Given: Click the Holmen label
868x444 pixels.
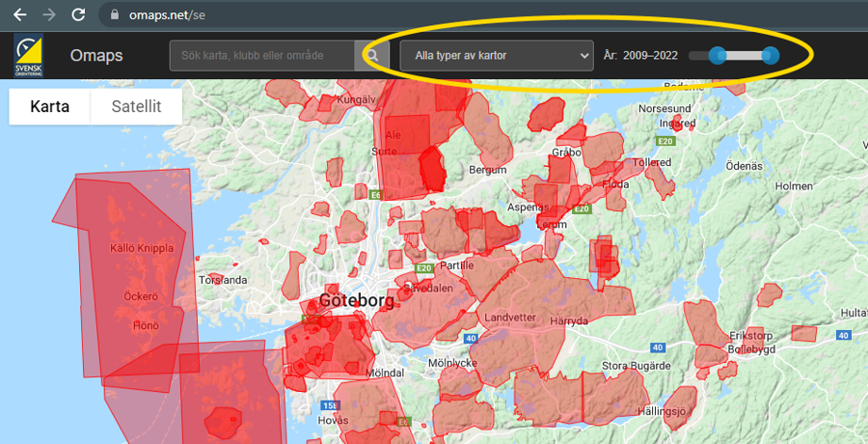Looking at the screenshot, I should click(795, 186).
